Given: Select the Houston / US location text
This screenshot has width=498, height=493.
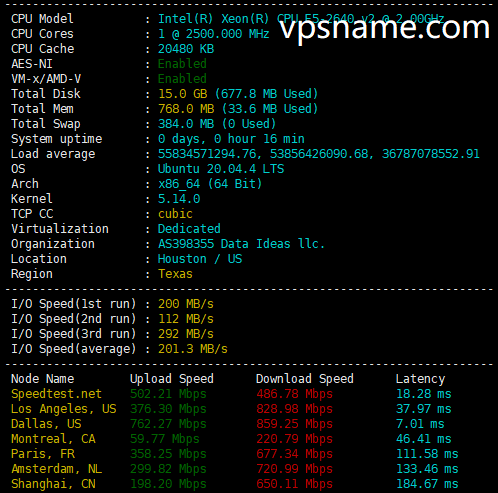Looking at the screenshot, I should point(200,259).
